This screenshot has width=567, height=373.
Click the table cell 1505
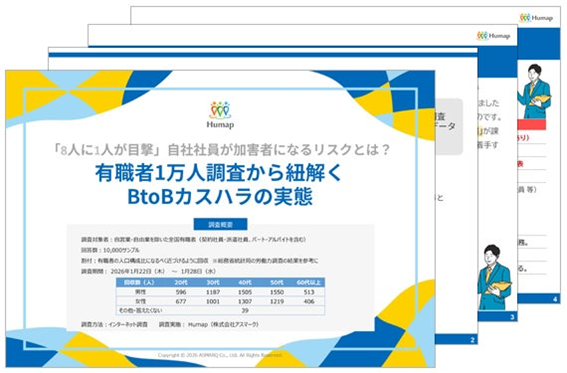pyautogui.click(x=245, y=292)
